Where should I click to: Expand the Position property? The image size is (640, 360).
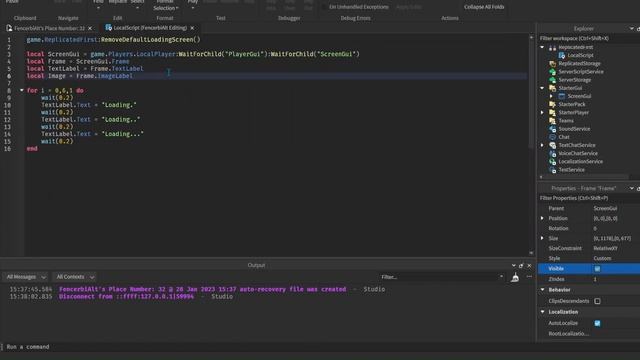click(542, 218)
